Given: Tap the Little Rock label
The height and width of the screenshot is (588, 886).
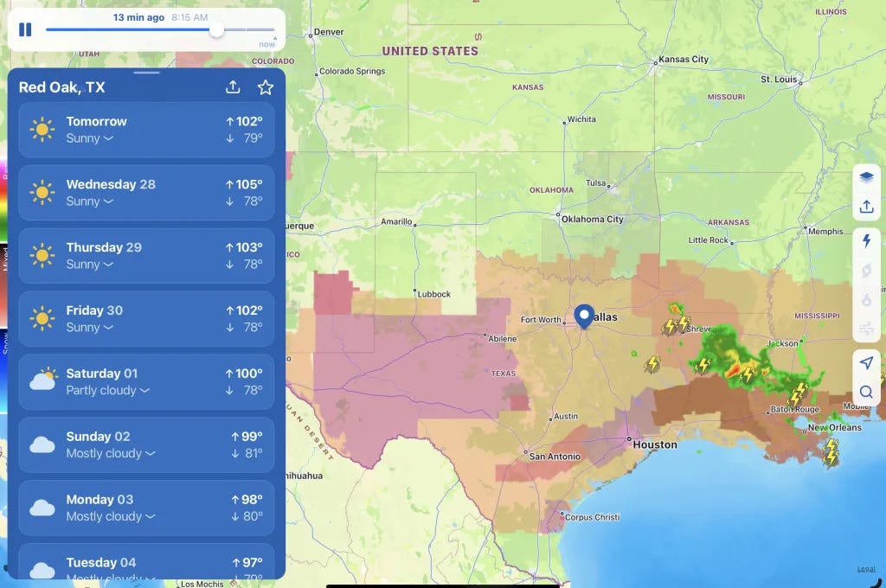Looking at the screenshot, I should (x=708, y=240).
